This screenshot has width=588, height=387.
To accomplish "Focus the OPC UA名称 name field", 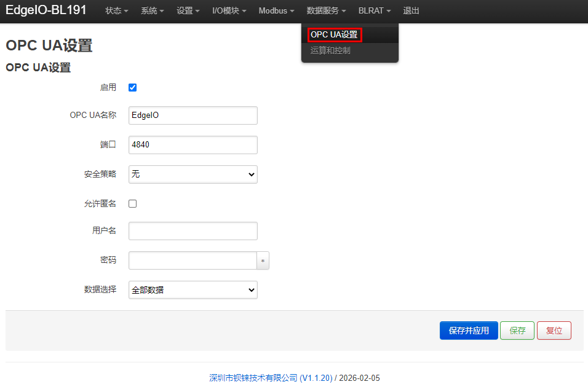I will coord(193,115).
